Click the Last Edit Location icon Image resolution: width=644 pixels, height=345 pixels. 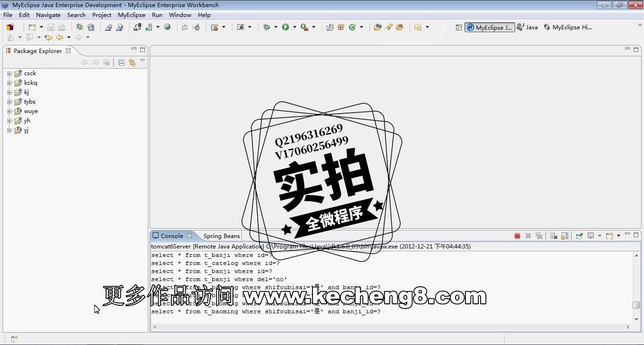coord(48,37)
